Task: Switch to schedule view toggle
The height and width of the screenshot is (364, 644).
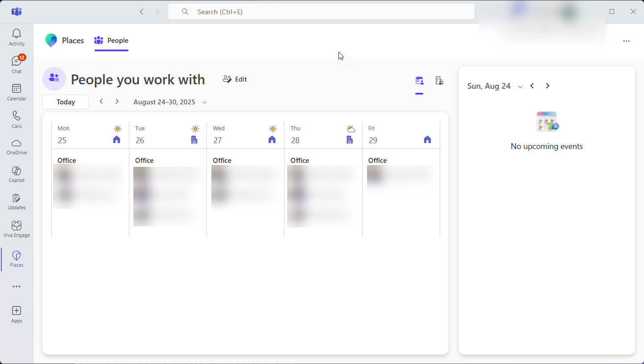Action: coord(419,81)
